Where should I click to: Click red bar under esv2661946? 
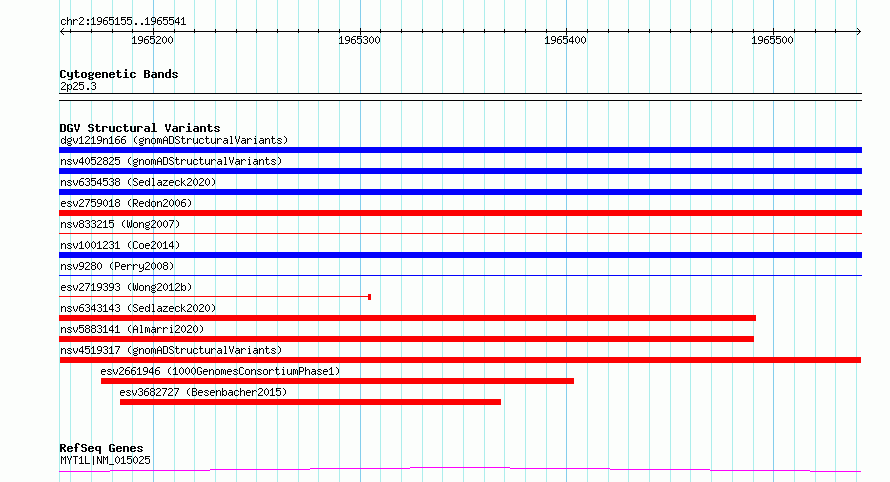pos(337,381)
